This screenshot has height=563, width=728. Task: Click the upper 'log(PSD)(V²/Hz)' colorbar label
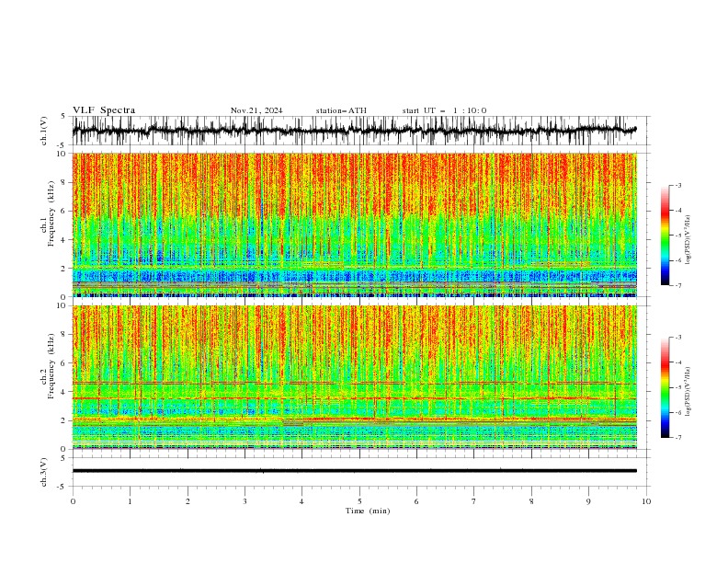[x=688, y=240]
